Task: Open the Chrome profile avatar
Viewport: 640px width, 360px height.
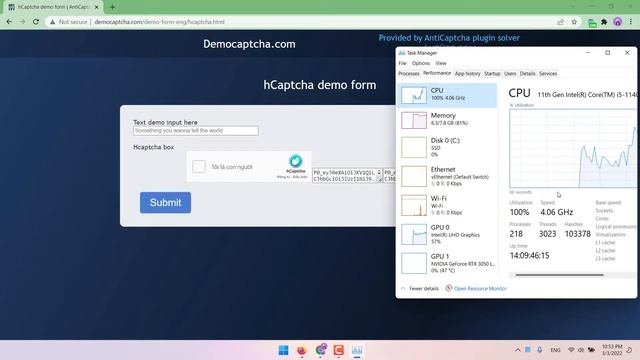Action: 617,22
